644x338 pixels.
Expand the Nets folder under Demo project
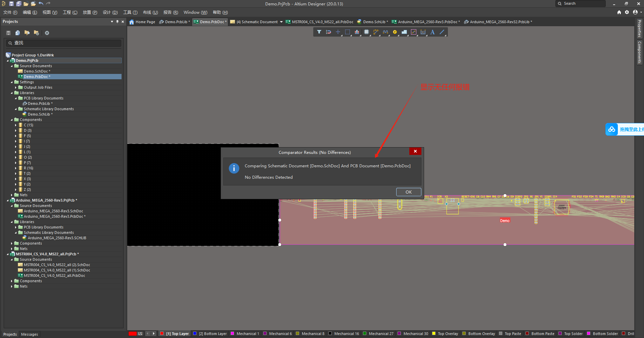coord(12,195)
